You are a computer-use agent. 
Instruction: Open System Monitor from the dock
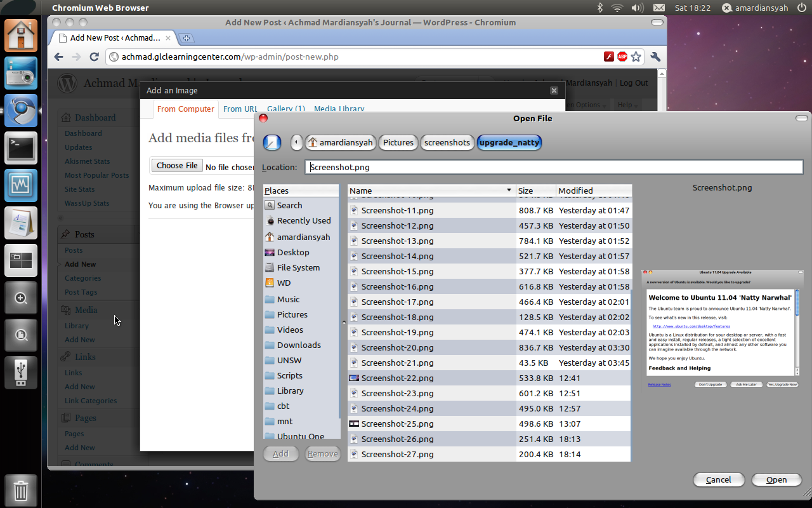[x=22, y=185]
